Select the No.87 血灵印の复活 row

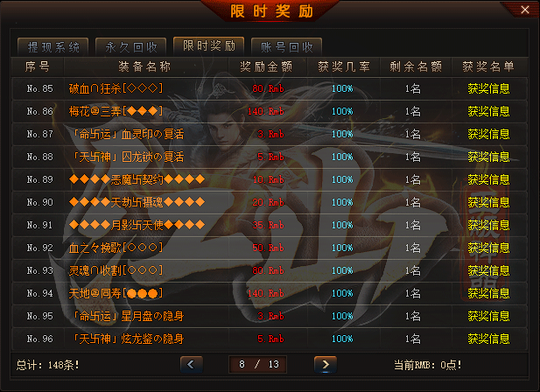pyautogui.click(x=270, y=134)
